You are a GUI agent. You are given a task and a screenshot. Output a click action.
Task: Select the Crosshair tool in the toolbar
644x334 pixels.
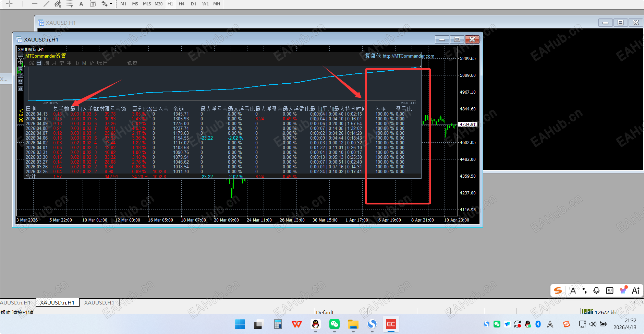click(x=9, y=4)
